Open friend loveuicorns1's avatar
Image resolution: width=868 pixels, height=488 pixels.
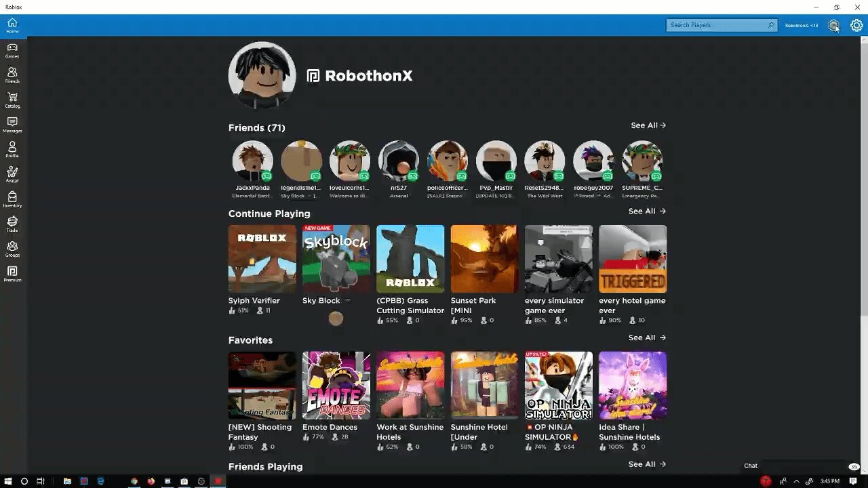pos(350,161)
